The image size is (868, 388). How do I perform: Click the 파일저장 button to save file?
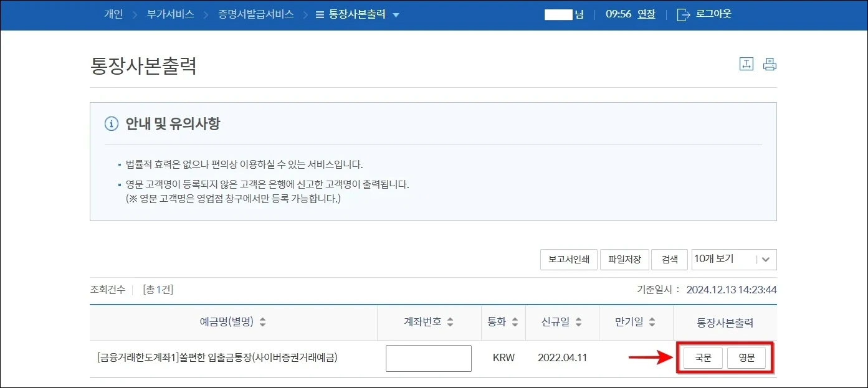click(x=624, y=260)
